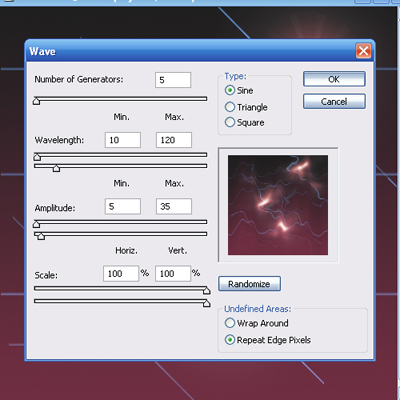Click the Number of Generators slider handle
Screen dimensions: 400x400
[37, 101]
